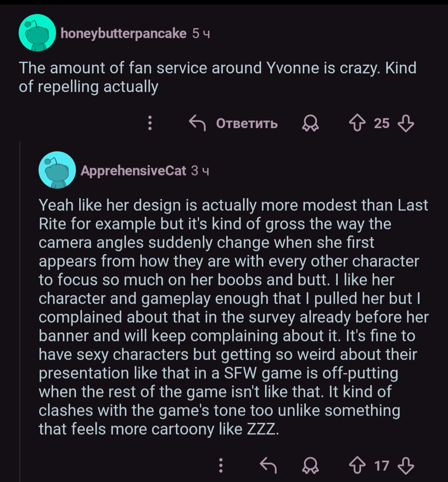
Task: Tap the 17 vote score
Action: click(x=381, y=465)
